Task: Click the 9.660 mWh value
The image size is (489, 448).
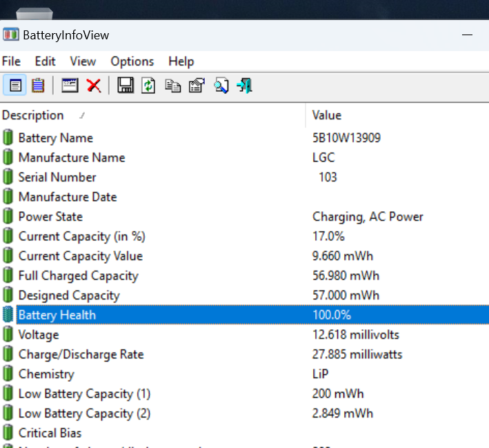Action: (x=342, y=255)
